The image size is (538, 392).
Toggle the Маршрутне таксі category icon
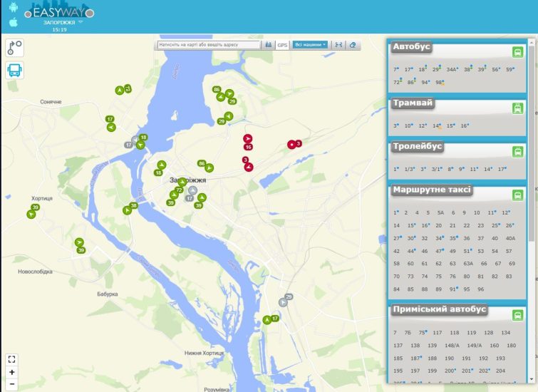click(517, 195)
